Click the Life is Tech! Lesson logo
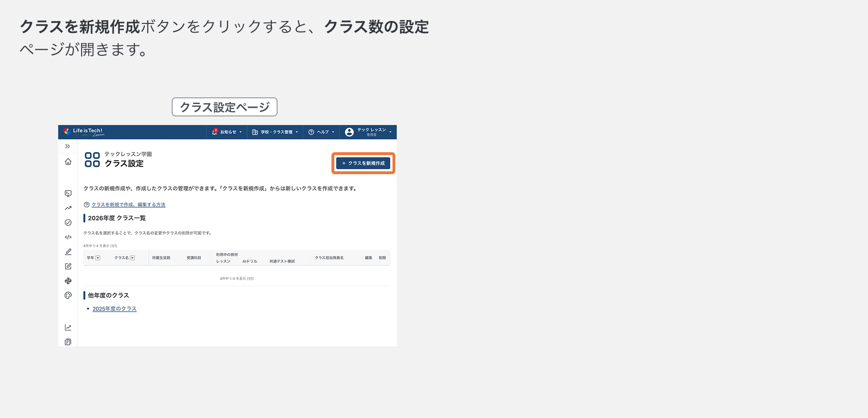The image size is (868, 418). [x=84, y=132]
